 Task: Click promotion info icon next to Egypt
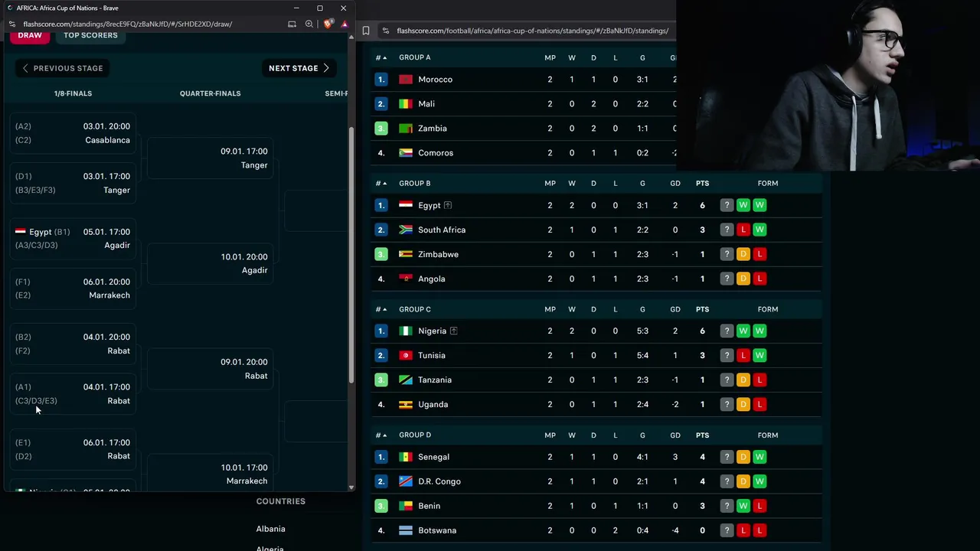(448, 205)
